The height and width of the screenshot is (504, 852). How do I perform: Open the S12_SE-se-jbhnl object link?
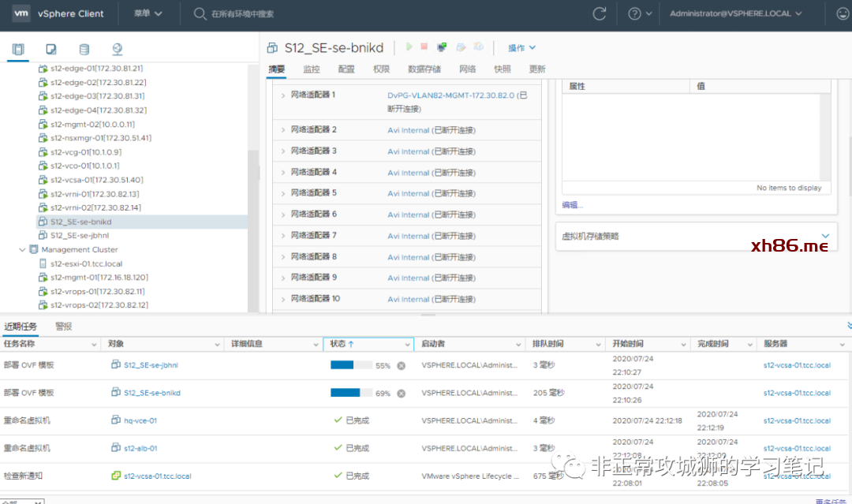click(151, 366)
